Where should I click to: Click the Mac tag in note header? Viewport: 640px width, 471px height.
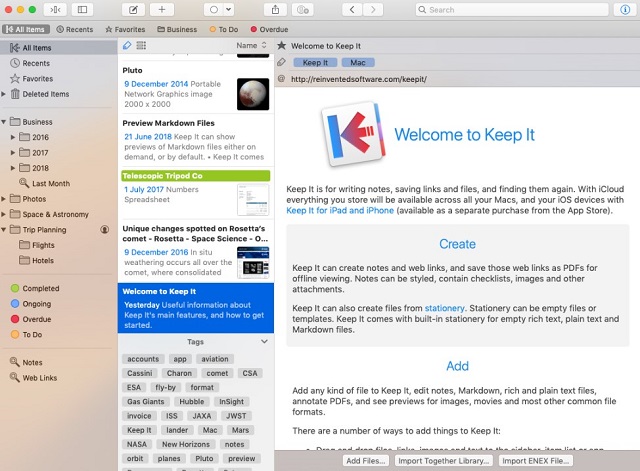click(358, 62)
